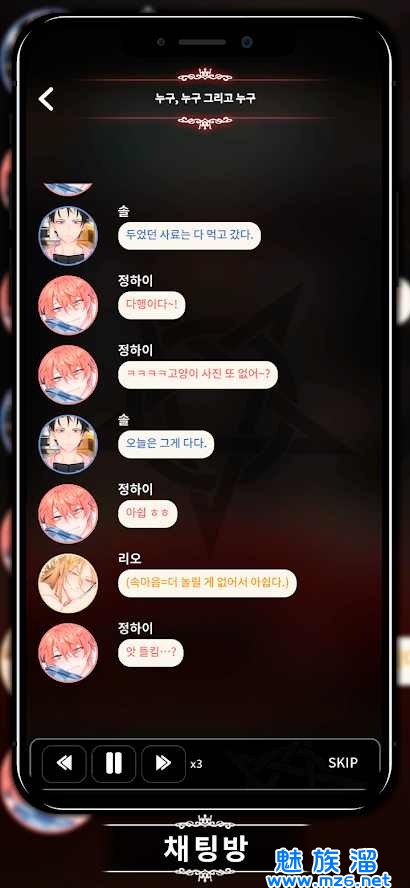Tap the '아쉽 ㅎㅎ' message bubble
This screenshot has height=888, width=410.
point(148,514)
